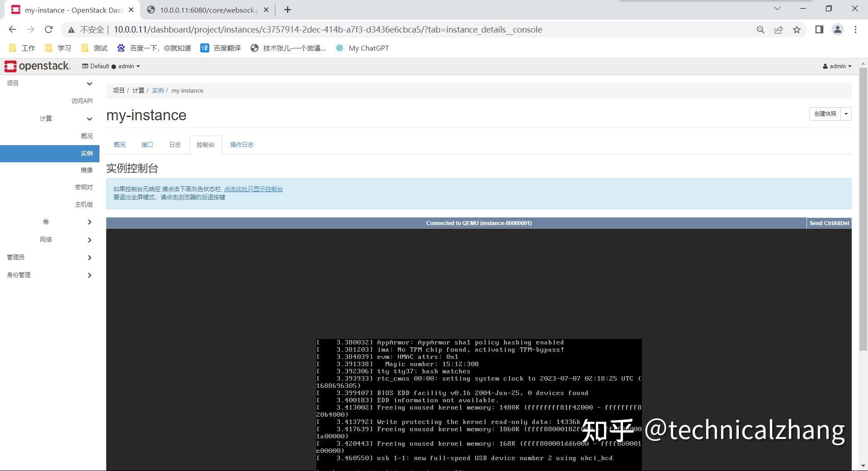This screenshot has height=471, width=868.
Task: Click the share icon next to address bar
Action: 778,29
